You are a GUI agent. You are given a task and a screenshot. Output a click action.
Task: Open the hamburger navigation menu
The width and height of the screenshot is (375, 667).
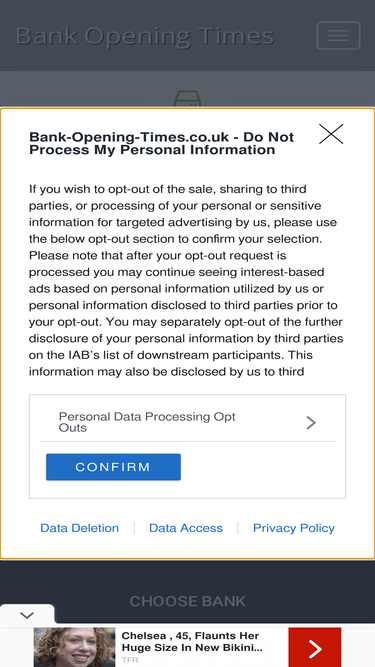coord(338,36)
